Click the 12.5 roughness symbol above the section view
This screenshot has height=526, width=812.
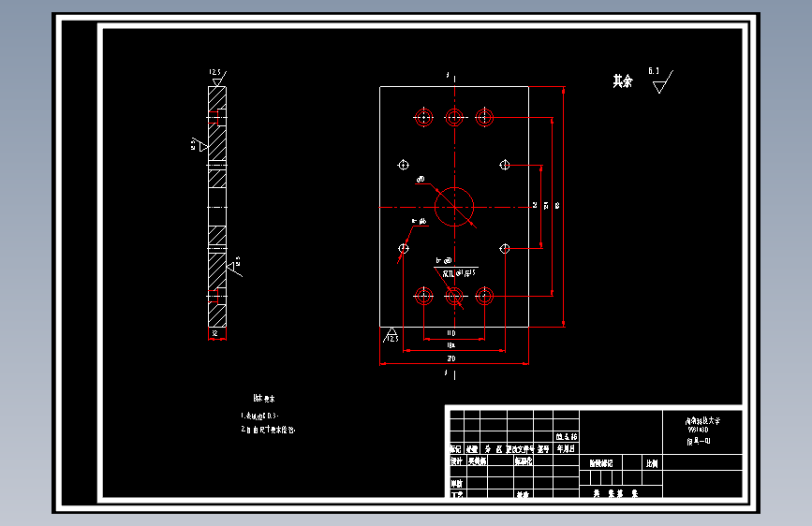(x=217, y=77)
